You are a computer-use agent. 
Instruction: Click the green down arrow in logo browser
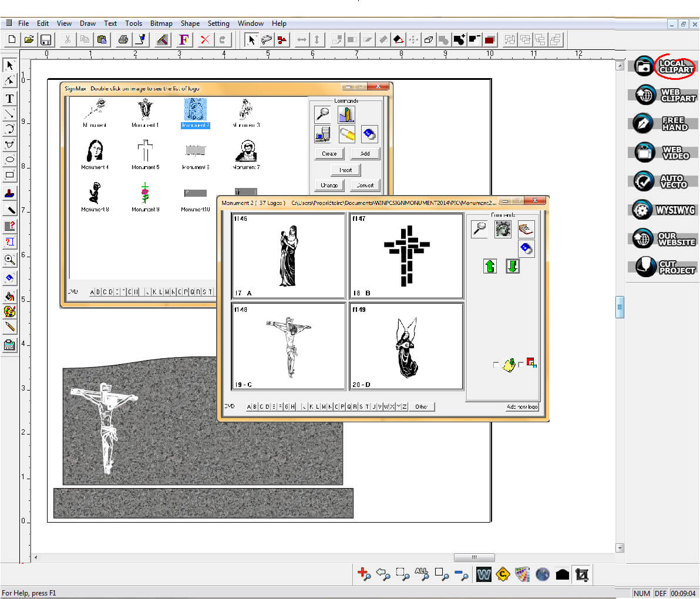coord(513,267)
